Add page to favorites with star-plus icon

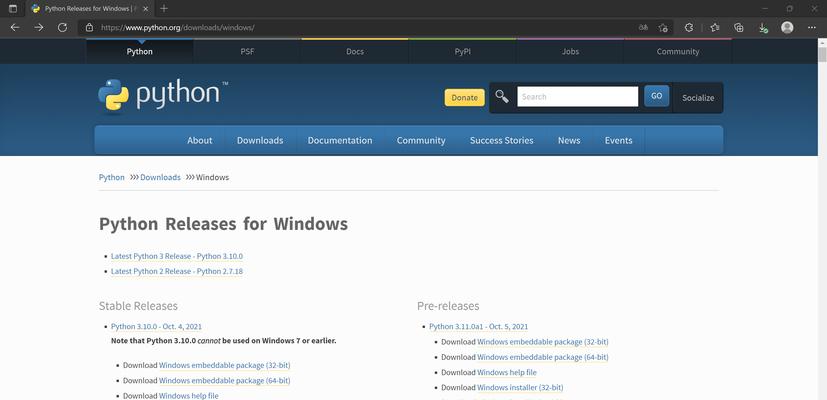click(x=663, y=27)
